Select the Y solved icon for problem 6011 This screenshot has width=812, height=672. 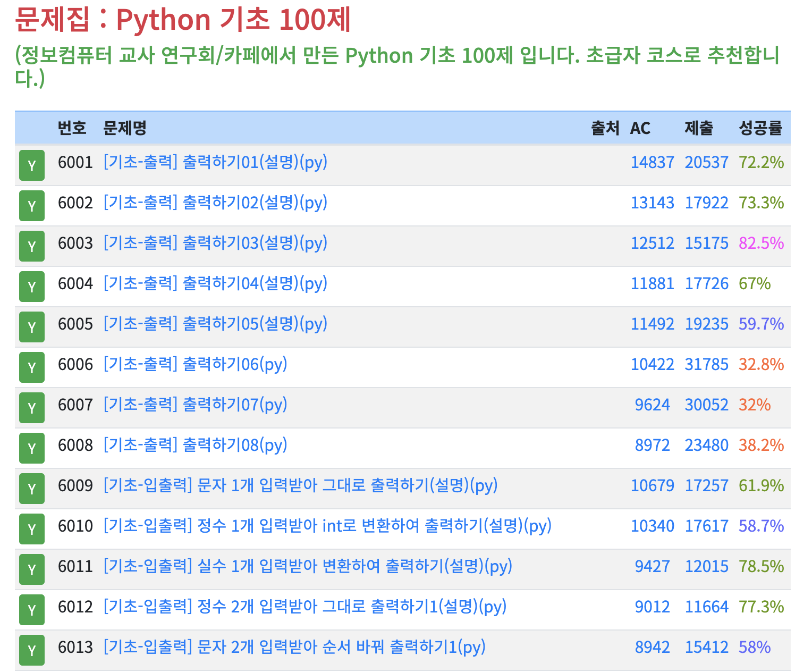[32, 569]
